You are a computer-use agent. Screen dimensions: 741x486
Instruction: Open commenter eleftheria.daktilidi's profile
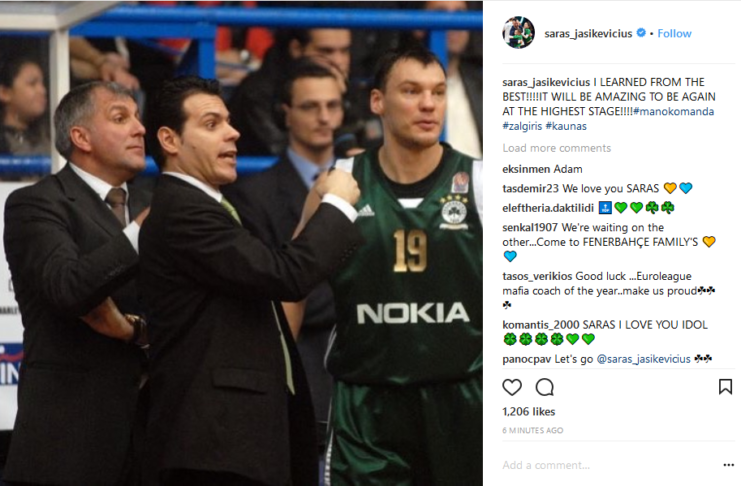coord(548,208)
